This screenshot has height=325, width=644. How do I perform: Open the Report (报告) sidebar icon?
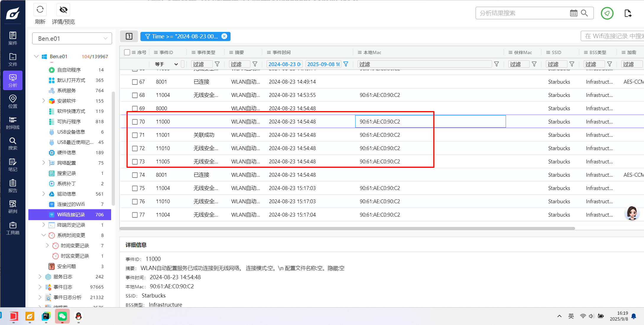(x=13, y=186)
